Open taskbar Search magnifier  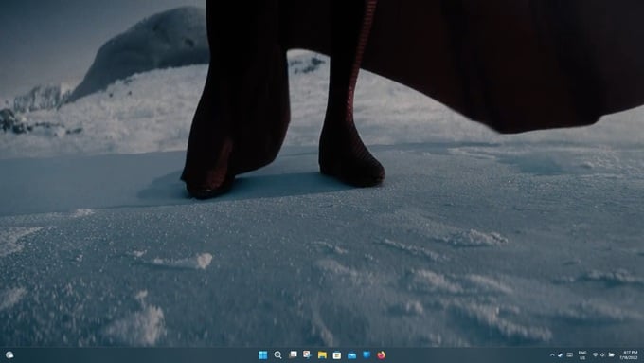(277, 355)
